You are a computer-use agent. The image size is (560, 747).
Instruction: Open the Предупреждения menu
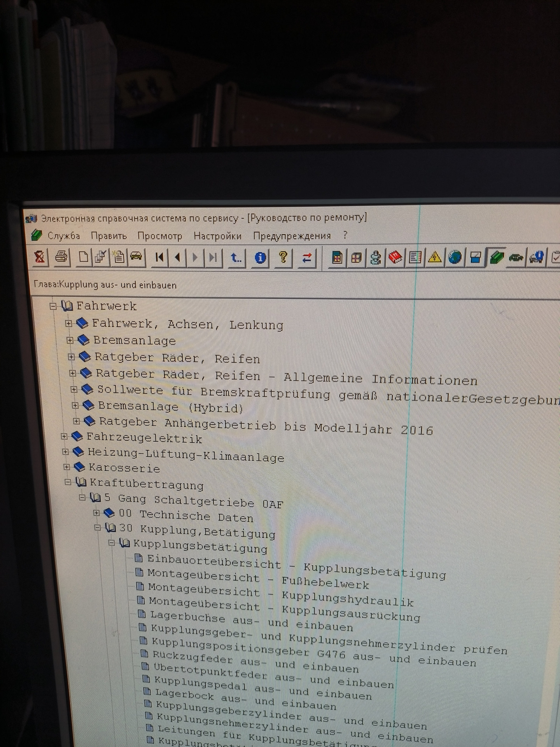[292, 236]
